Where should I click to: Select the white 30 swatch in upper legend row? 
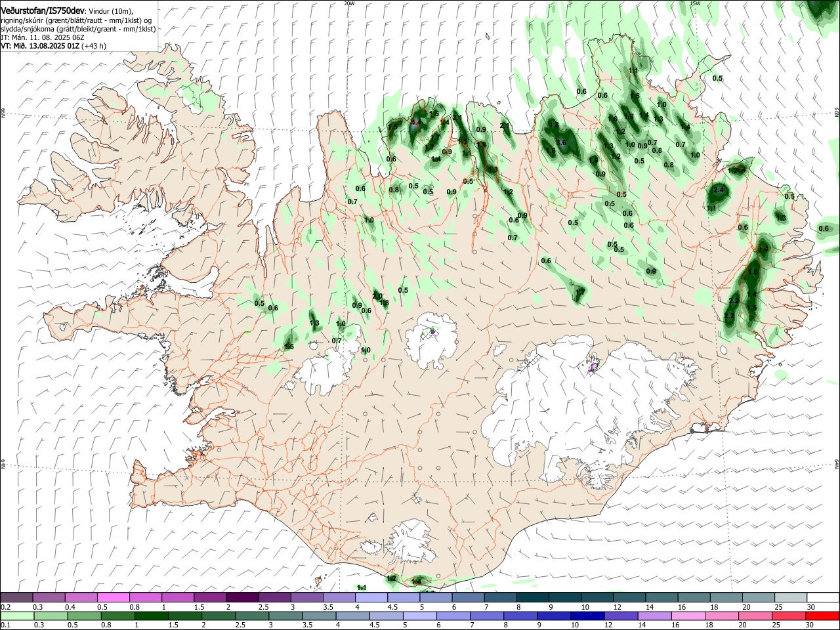[x=822, y=597]
